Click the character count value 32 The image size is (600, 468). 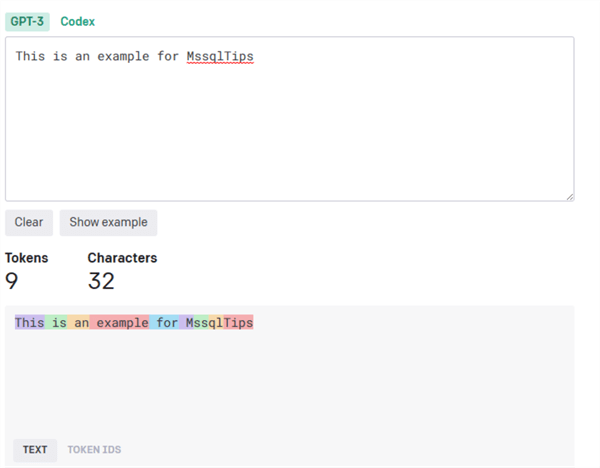(x=101, y=281)
